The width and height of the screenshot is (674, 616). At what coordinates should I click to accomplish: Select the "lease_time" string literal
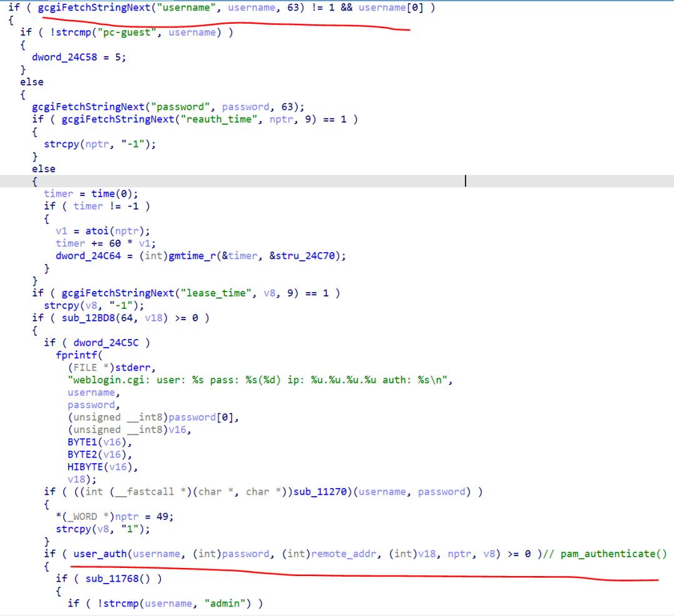(216, 293)
